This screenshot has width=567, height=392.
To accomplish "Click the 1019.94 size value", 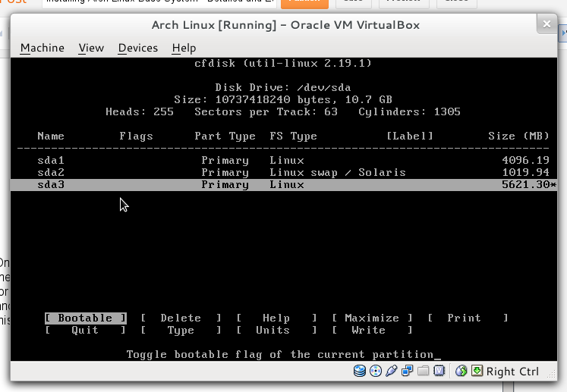I will [525, 172].
